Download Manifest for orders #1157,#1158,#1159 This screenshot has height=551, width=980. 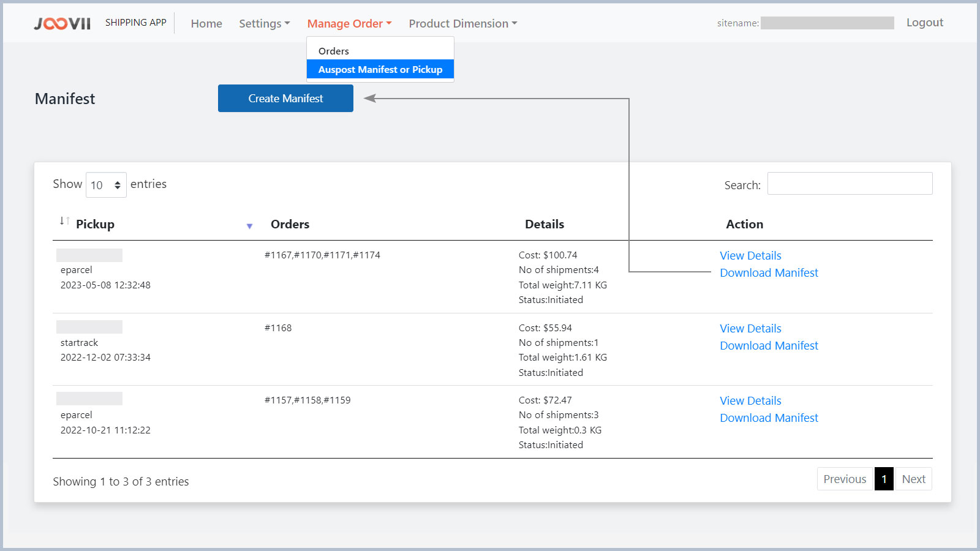[769, 418]
